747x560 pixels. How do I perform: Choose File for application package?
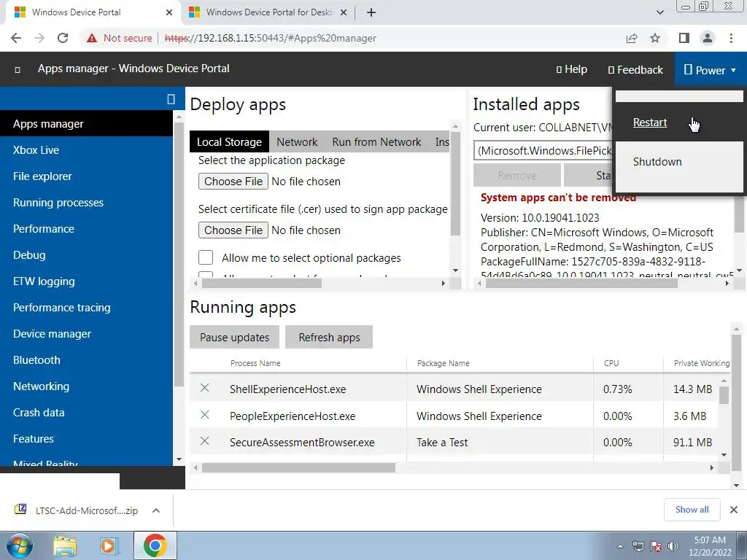coord(233,182)
